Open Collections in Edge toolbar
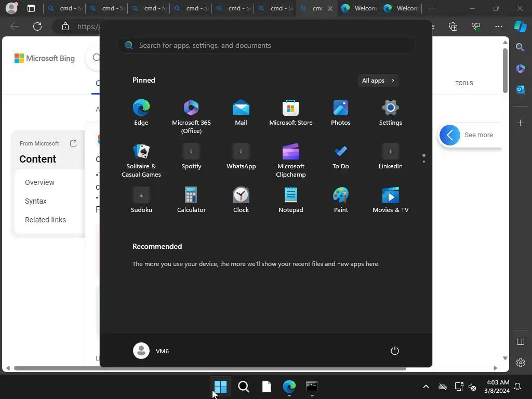The image size is (532, 399). 453,26
